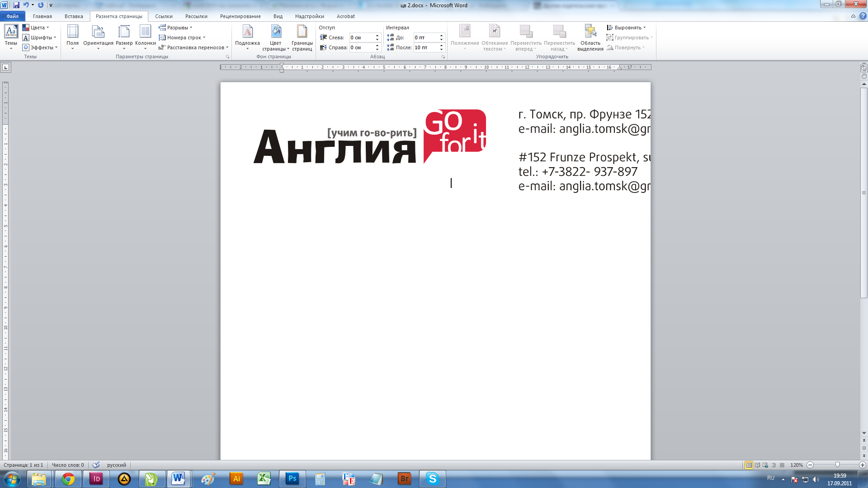The height and width of the screenshot is (488, 868).
Task: Switch to the Рецензирование tab
Action: point(241,16)
